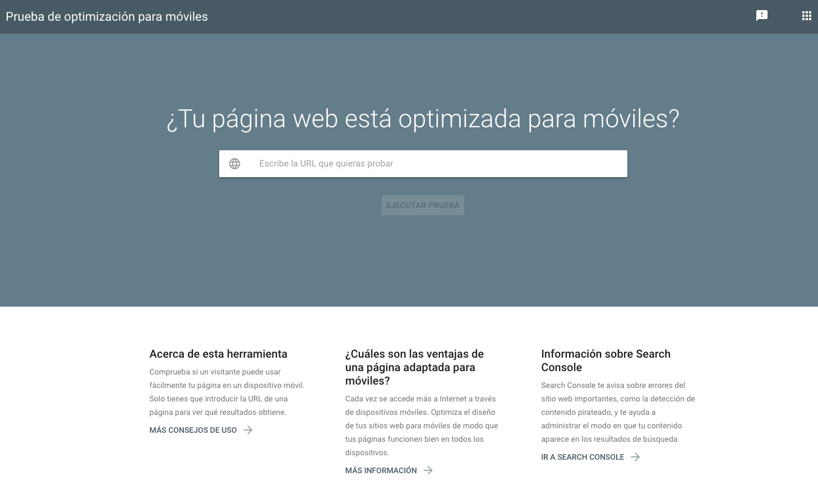This screenshot has width=818, height=504.
Task: Click '¿Cuáles son las ventajas' heading
Action: pos(414,367)
